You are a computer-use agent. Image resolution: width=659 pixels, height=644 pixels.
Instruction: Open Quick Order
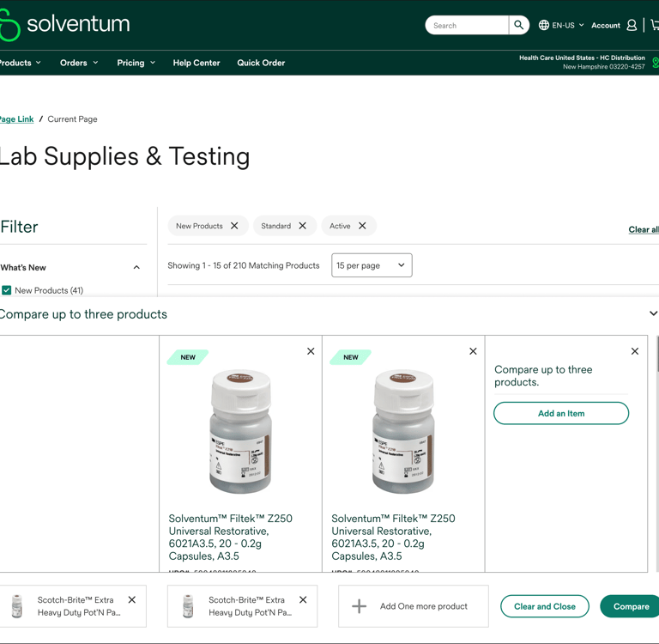(x=261, y=63)
